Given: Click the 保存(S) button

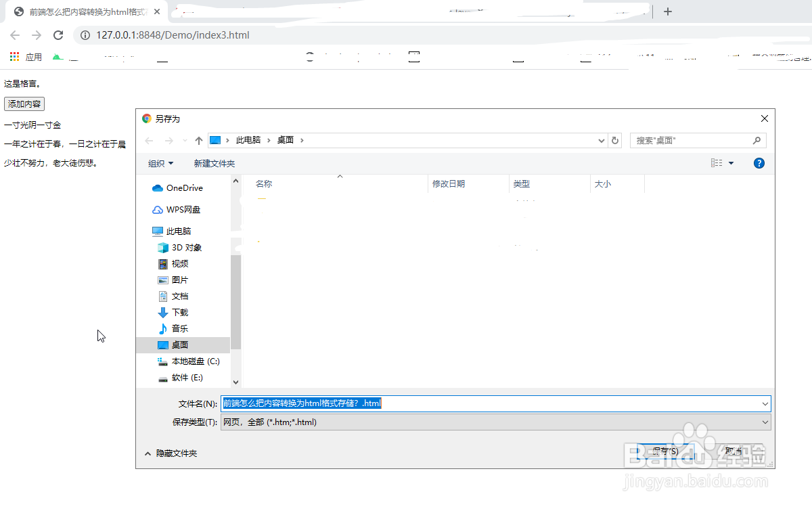Looking at the screenshot, I should click(665, 451).
